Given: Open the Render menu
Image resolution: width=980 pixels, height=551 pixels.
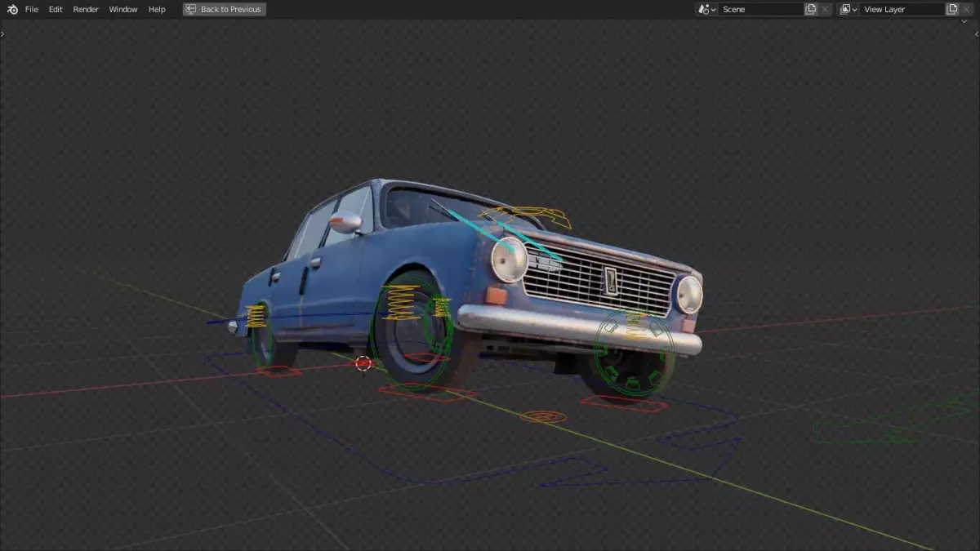Looking at the screenshot, I should pyautogui.click(x=86, y=9).
